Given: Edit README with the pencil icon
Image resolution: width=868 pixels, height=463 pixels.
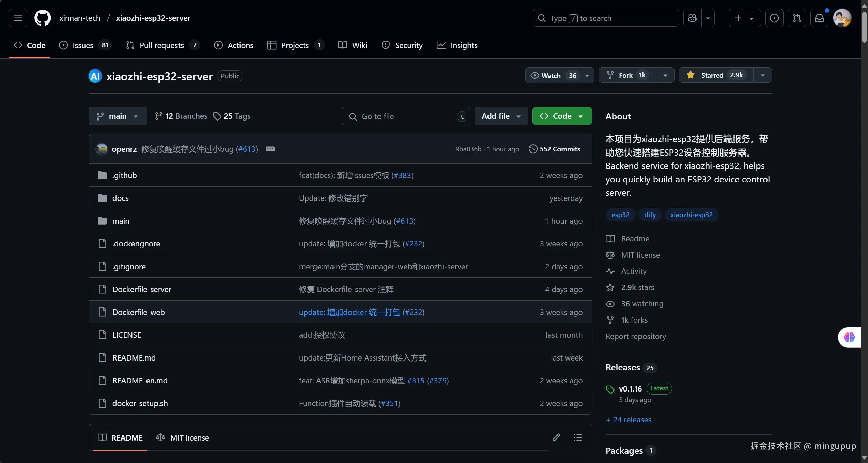Looking at the screenshot, I should point(556,437).
